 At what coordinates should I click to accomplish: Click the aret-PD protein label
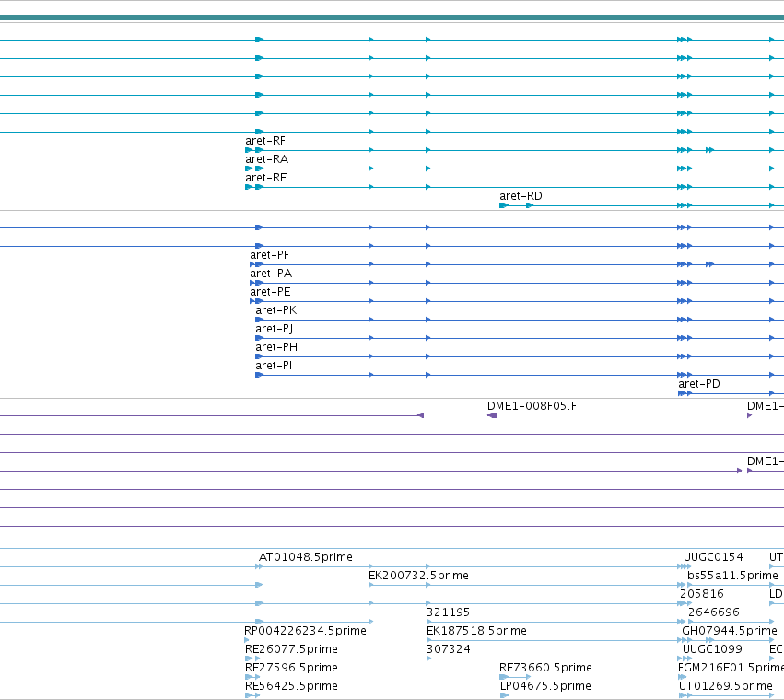[x=699, y=384]
